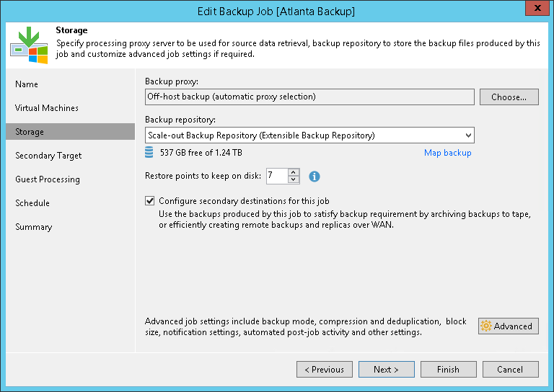The width and height of the screenshot is (554, 392).
Task: Open the Backup repository dropdown
Action: (468, 135)
